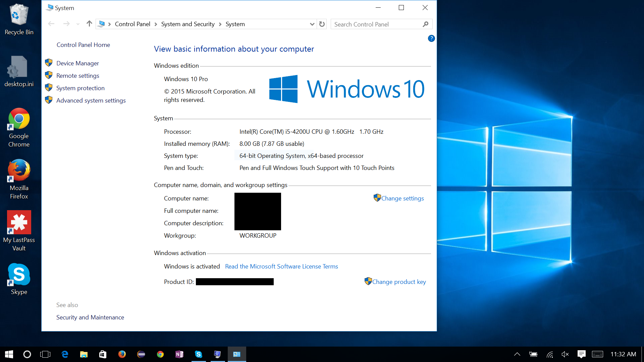Image resolution: width=644 pixels, height=362 pixels.
Task: Open Windows Store from taskbar
Action: click(x=103, y=354)
